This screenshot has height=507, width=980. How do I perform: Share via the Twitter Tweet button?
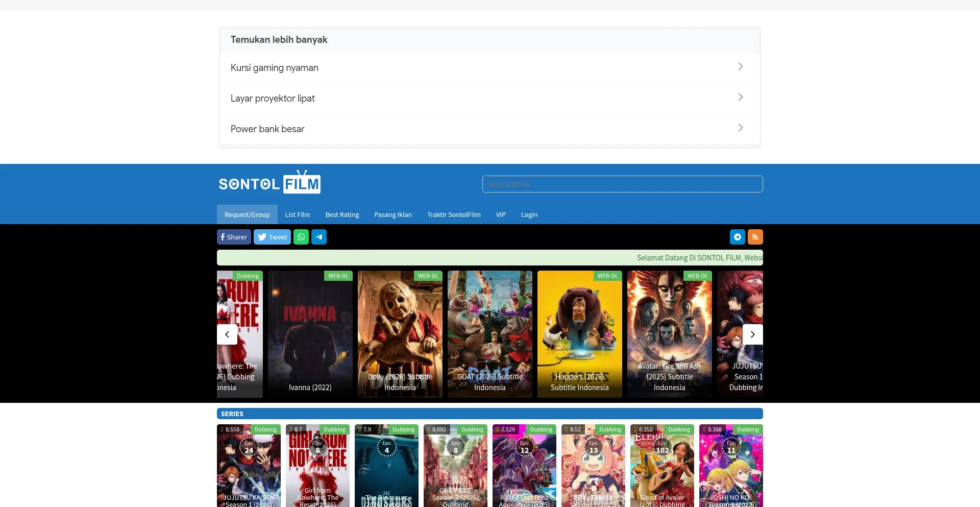pyautogui.click(x=272, y=237)
